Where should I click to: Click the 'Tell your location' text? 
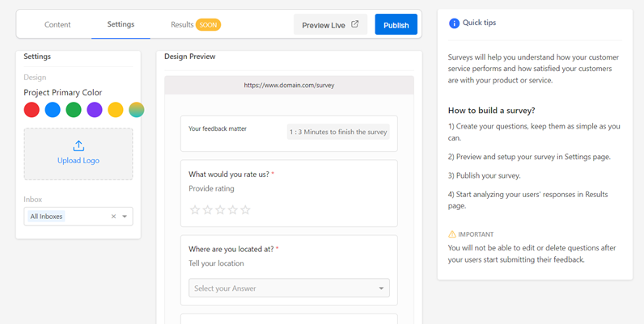tap(216, 263)
